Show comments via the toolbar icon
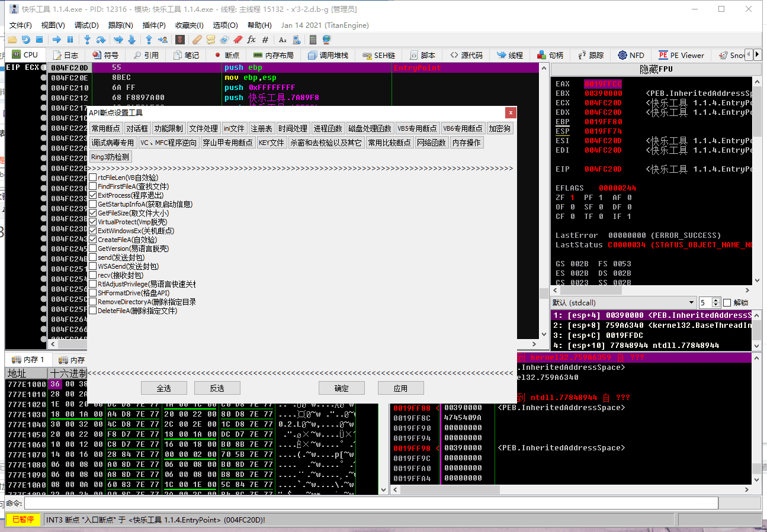Screen dimensions: 767x532 (x=211, y=40)
